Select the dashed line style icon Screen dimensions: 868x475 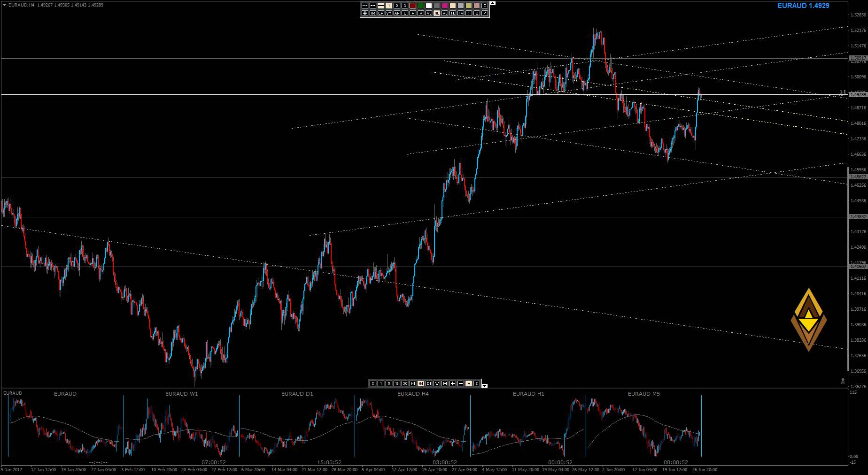[373, 6]
